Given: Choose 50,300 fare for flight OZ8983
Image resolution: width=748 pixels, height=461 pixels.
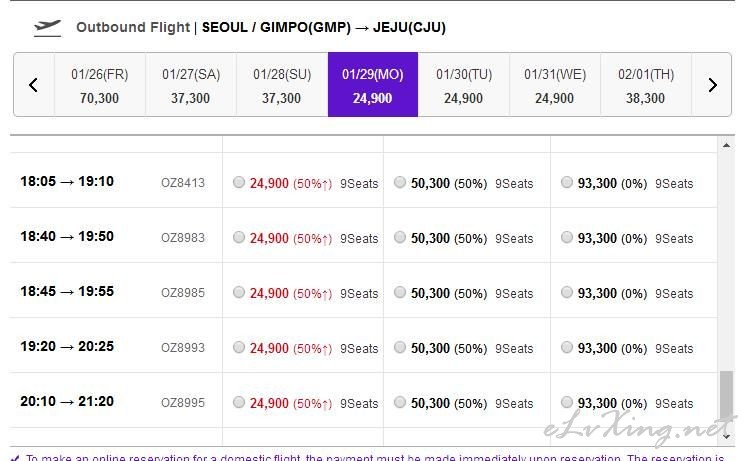Looking at the screenshot, I should [x=400, y=238].
